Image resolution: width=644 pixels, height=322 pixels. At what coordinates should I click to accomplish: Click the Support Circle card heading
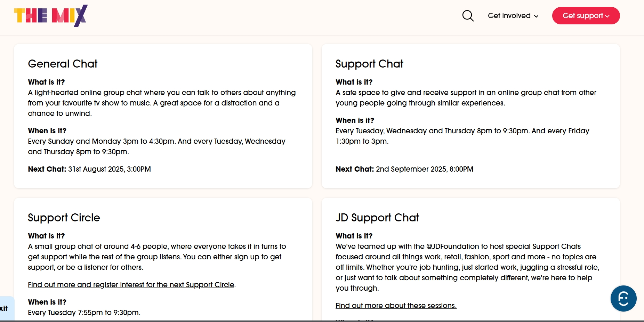[64, 218]
